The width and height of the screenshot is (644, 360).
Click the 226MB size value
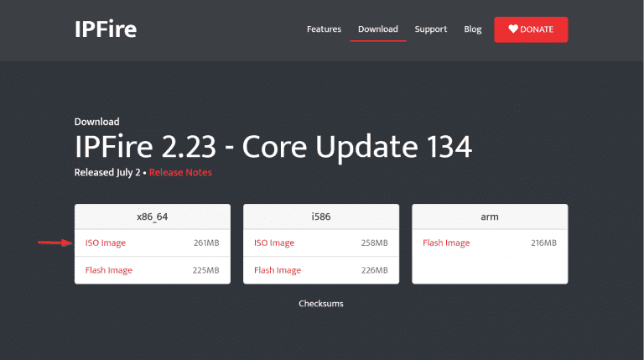[x=375, y=270]
